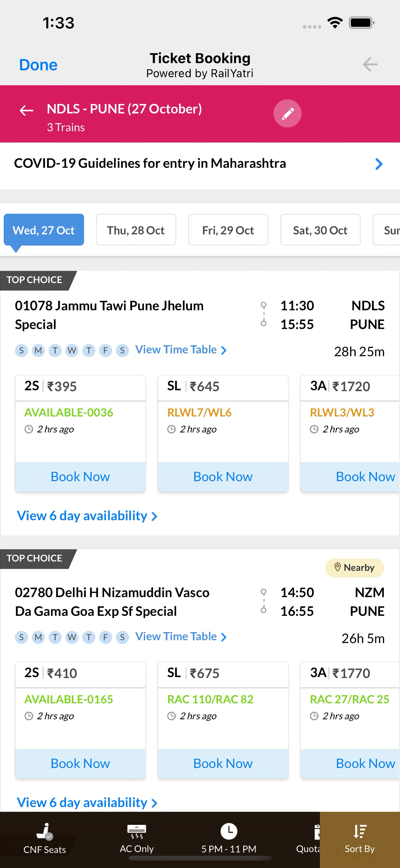Tap the Nearby location badge
The image size is (400, 868).
click(x=354, y=568)
